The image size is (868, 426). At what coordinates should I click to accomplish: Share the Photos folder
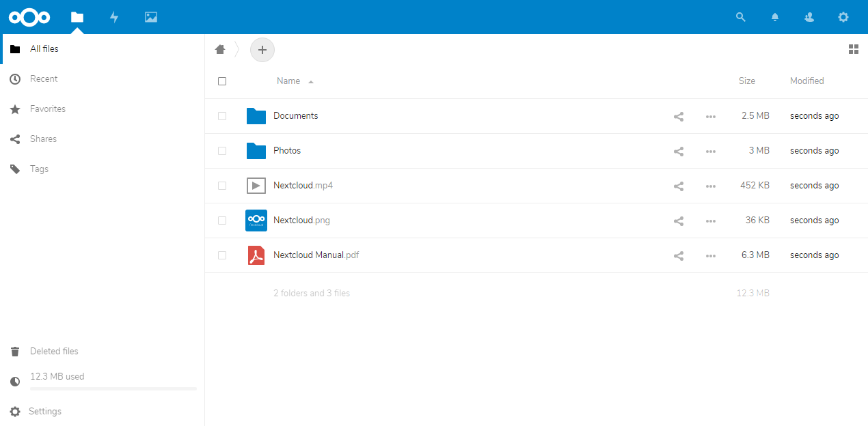(679, 152)
